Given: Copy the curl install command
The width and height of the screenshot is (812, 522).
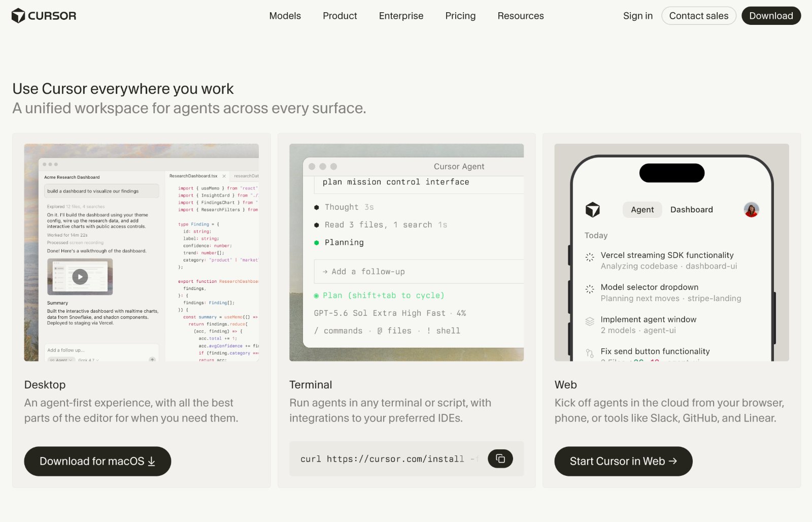Looking at the screenshot, I should 500,459.
